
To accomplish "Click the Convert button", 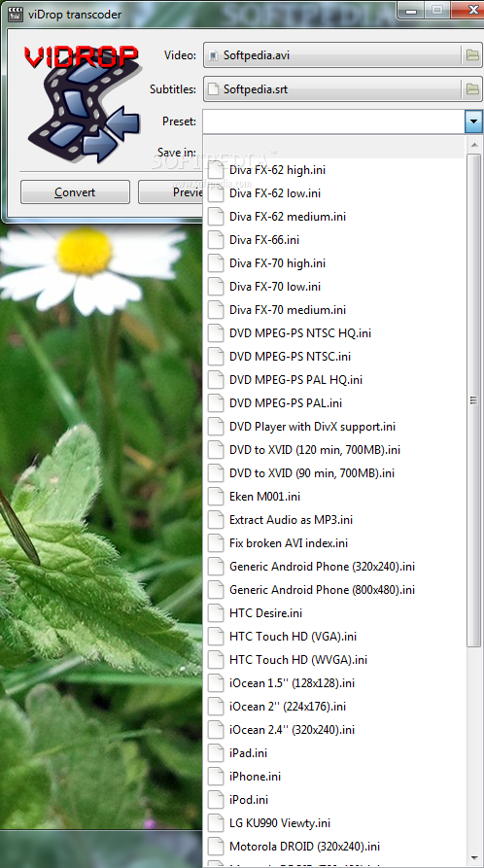I will (75, 192).
